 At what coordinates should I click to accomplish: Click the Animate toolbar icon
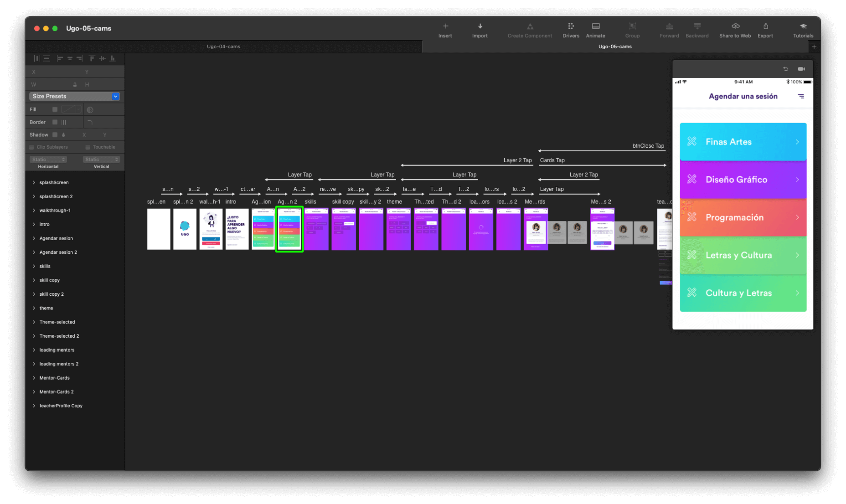click(x=596, y=26)
